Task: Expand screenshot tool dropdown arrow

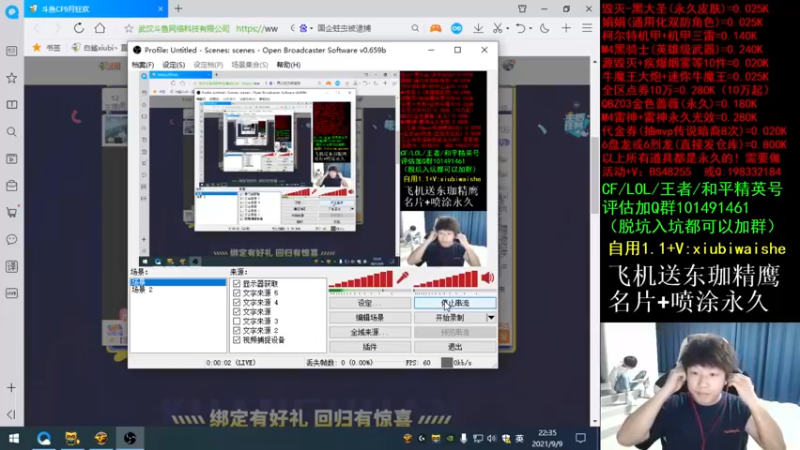Action: [508, 29]
